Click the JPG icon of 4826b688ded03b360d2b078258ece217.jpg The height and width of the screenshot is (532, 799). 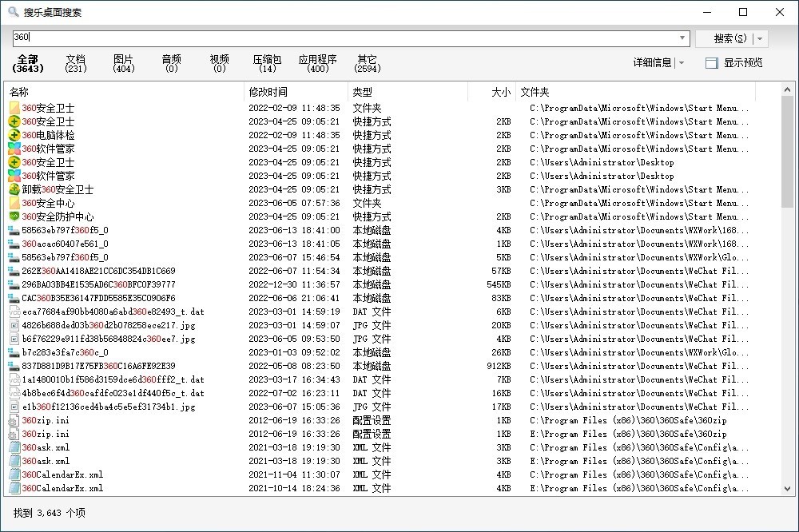[14, 325]
